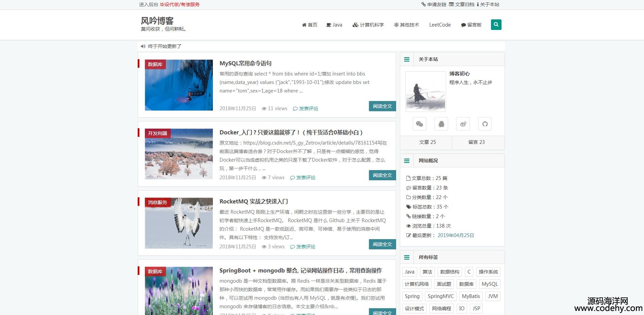Select the 面试题 tag
This screenshot has height=315, width=644.
click(444, 284)
